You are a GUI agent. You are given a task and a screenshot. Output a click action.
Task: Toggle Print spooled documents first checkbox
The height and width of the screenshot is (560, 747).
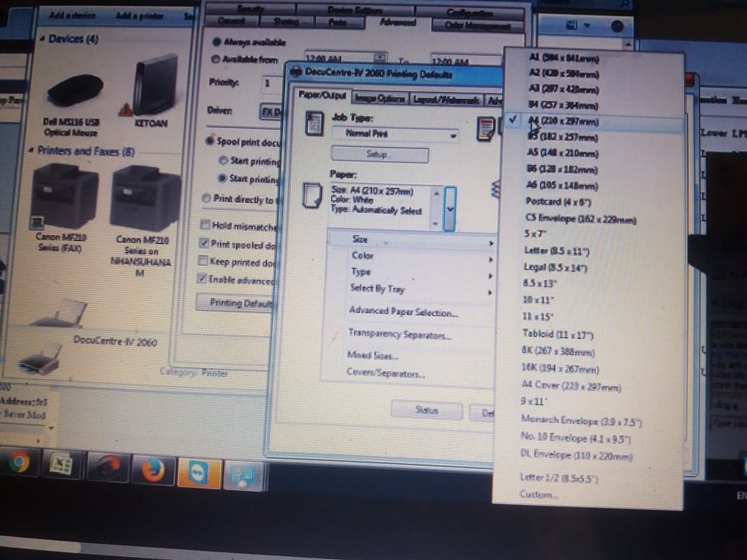tap(205, 243)
